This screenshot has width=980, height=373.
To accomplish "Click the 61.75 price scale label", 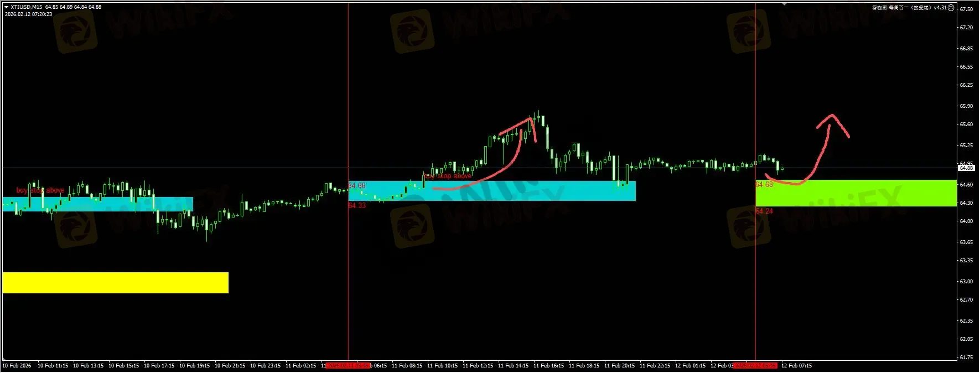I will pyautogui.click(x=966, y=358).
